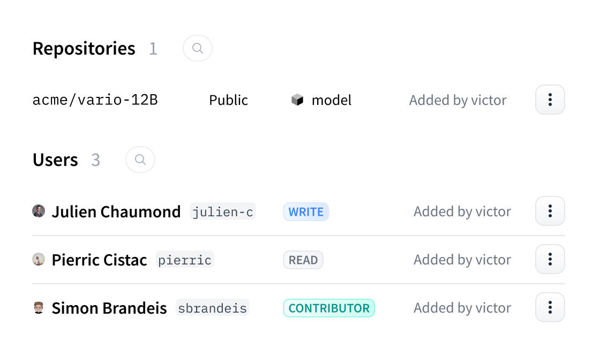600x364 pixels.
Task: Click Julien Chaumond's avatar
Action: pyautogui.click(x=39, y=211)
